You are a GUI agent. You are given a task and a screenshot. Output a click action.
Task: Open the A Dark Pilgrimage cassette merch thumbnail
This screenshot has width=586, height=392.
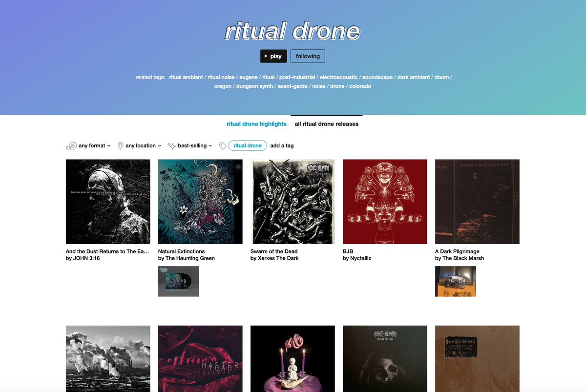point(455,281)
